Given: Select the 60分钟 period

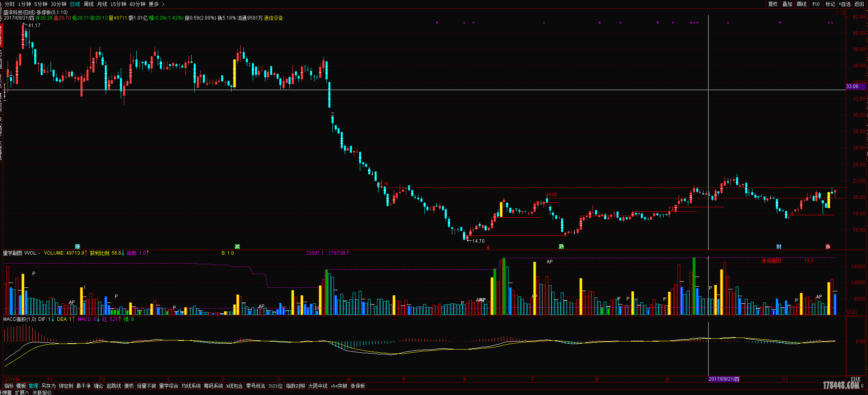Looking at the screenshot, I should [x=137, y=4].
